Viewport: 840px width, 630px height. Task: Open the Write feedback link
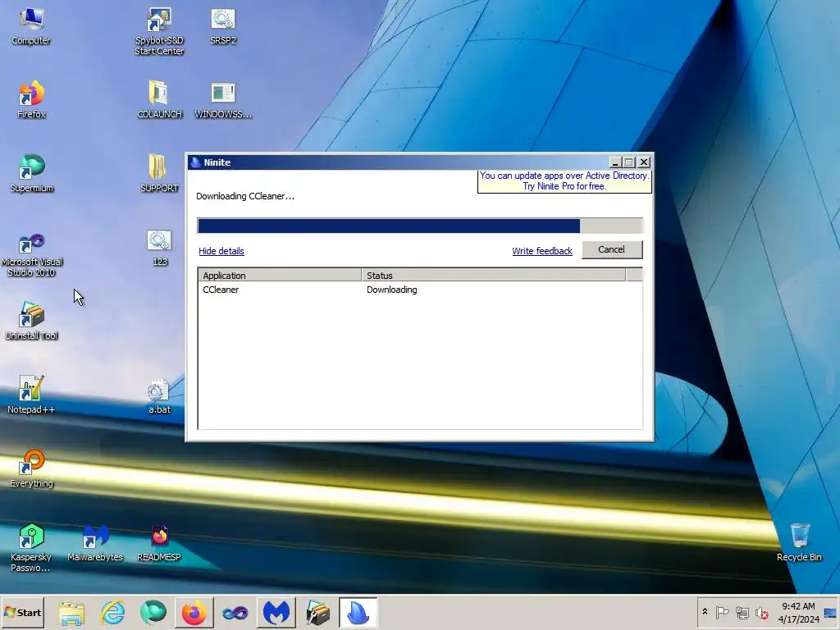click(542, 251)
